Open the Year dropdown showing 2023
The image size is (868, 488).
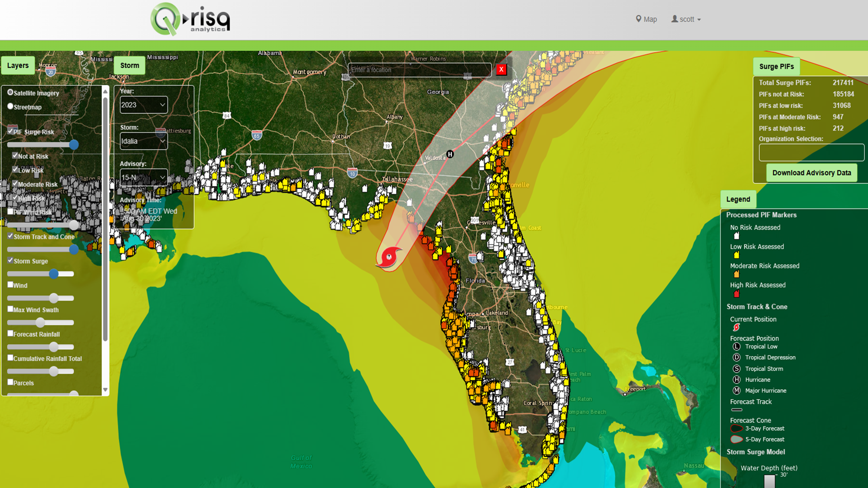tap(144, 105)
